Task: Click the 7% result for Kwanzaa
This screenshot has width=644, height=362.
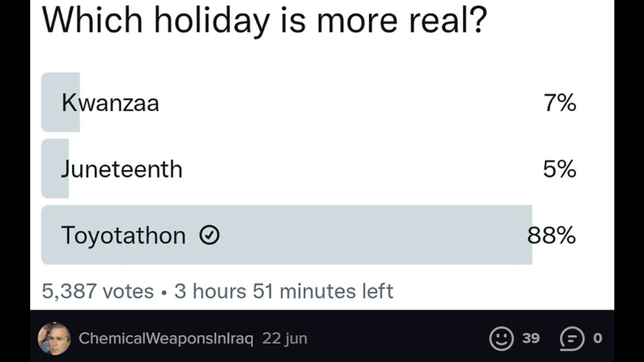Action: (x=559, y=103)
